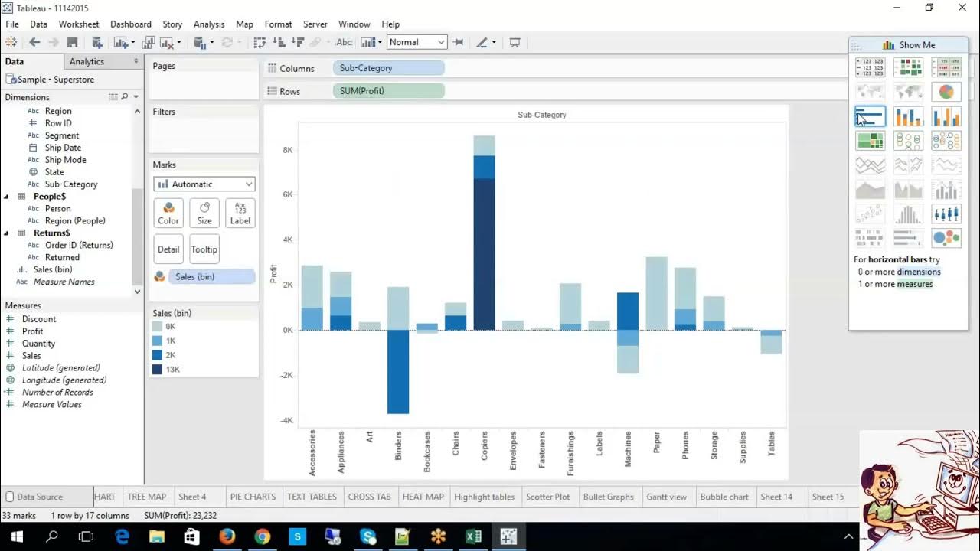Screen dimensions: 980x551
Task: Open the Clear Sheet dropdown arrow
Action: click(179, 43)
